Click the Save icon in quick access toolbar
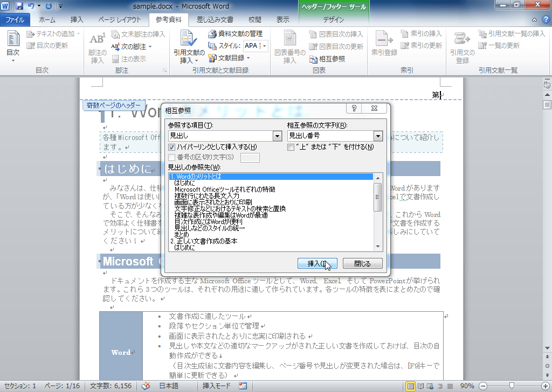The width and height of the screenshot is (552, 392). point(19,6)
